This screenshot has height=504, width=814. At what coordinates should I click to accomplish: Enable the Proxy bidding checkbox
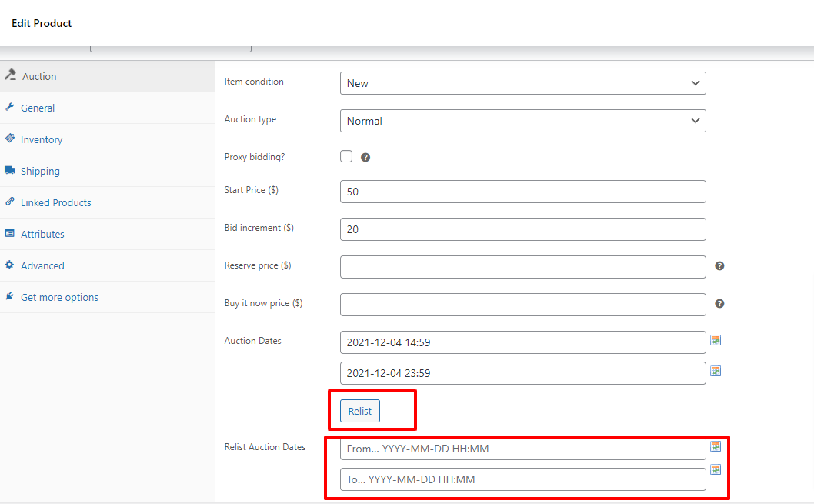tap(346, 156)
